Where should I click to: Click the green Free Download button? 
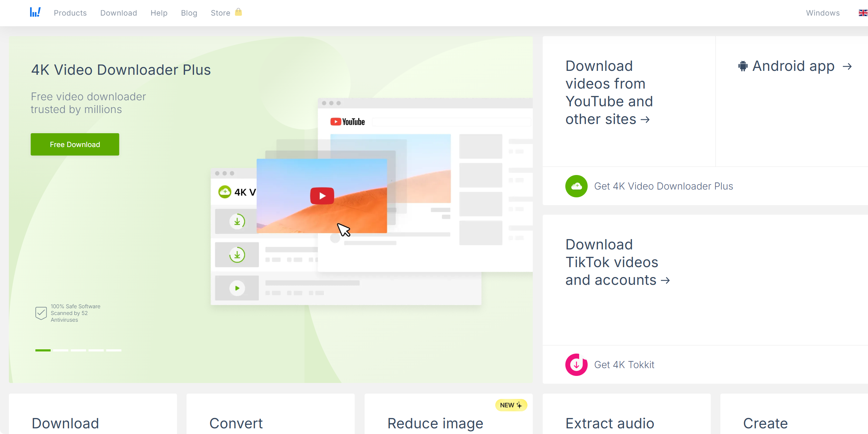pos(75,145)
